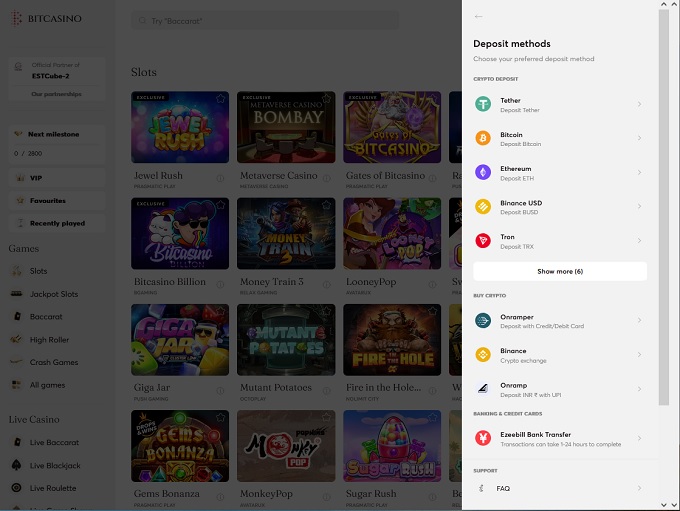Open the LooneyPop game thumbnail
Screen dimensions: 680x511
click(x=392, y=233)
